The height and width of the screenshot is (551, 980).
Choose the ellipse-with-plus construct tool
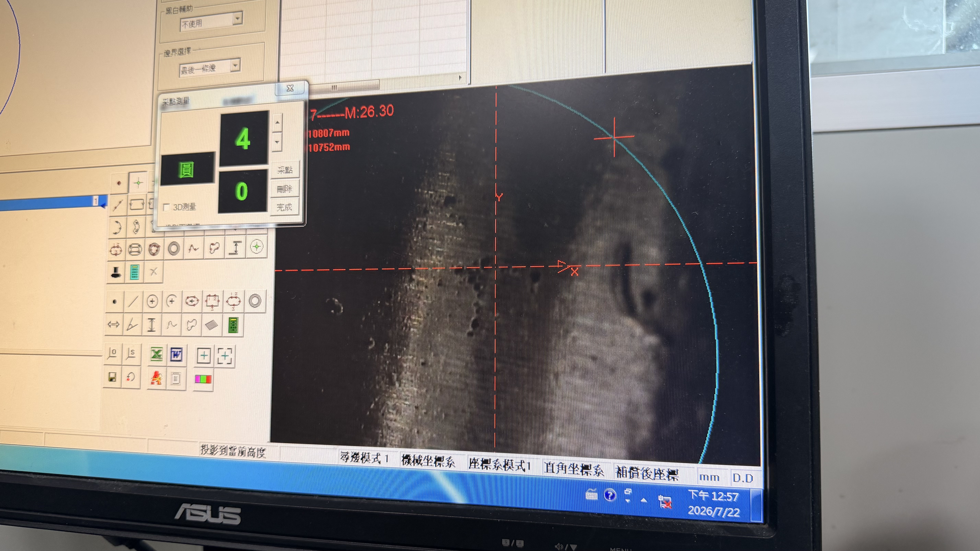coord(192,301)
